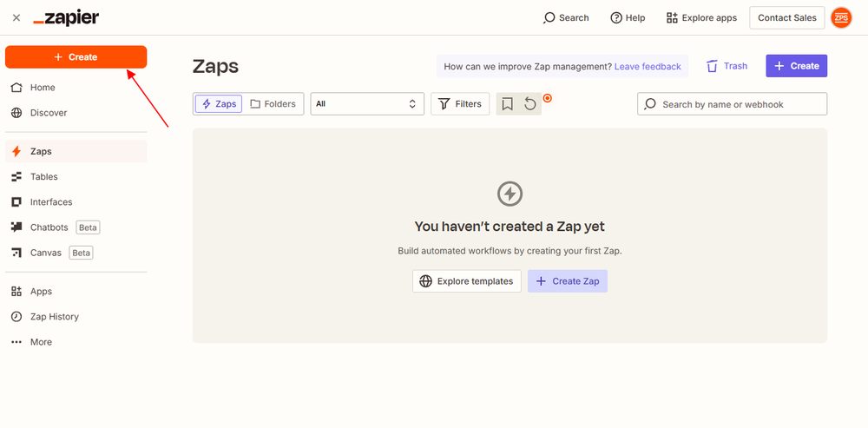Open the All dropdown filter
This screenshot has height=428, width=868.
coord(367,104)
